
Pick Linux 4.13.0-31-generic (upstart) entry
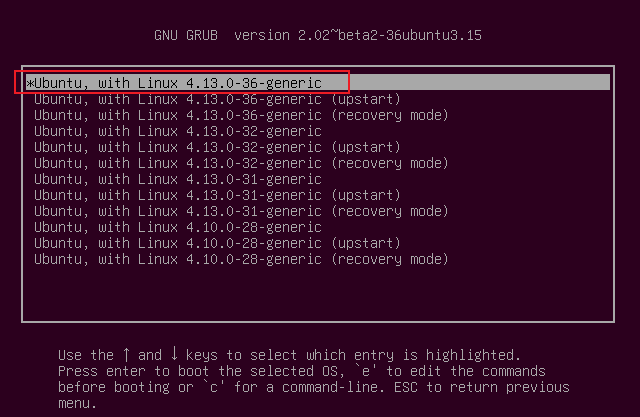tap(217, 195)
